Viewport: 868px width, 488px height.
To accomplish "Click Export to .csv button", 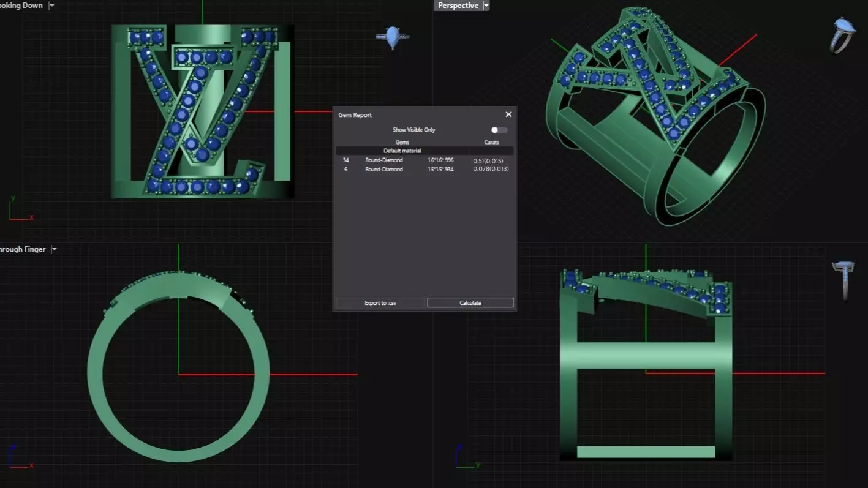I will point(380,302).
